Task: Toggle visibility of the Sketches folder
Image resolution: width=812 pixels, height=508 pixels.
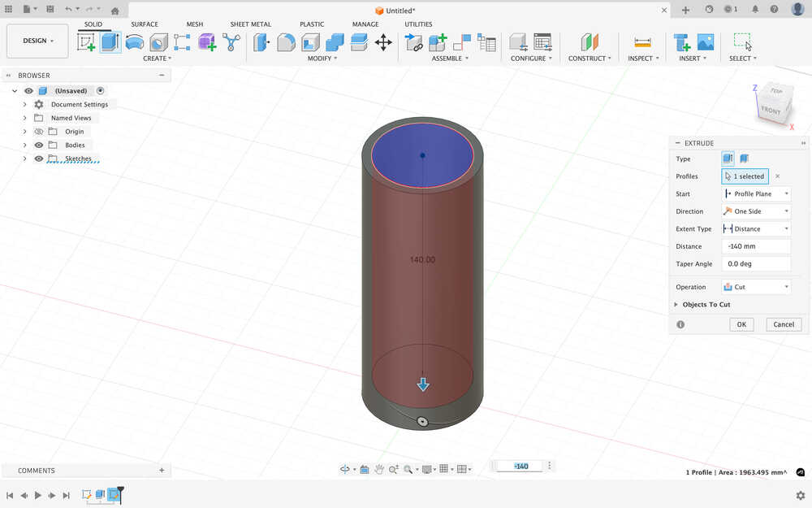Action: tap(38, 158)
